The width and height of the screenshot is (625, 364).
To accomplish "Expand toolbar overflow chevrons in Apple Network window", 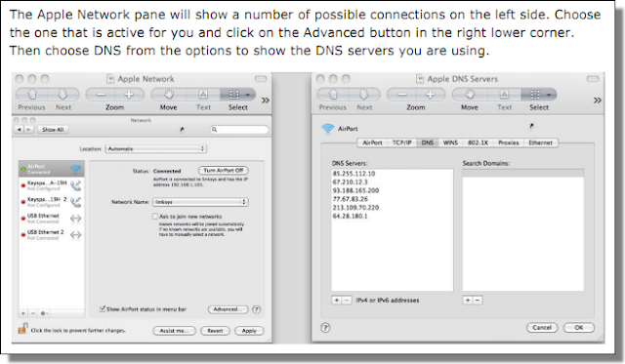I will click(x=265, y=100).
